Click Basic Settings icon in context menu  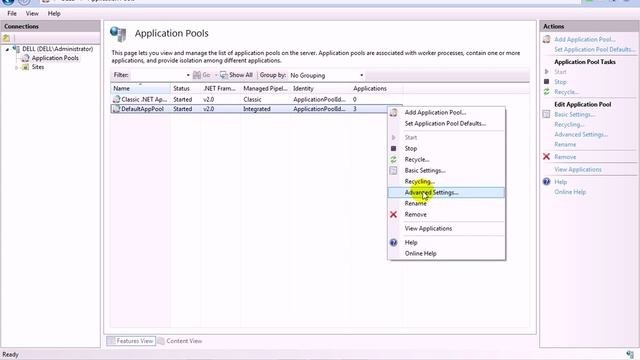click(x=393, y=170)
